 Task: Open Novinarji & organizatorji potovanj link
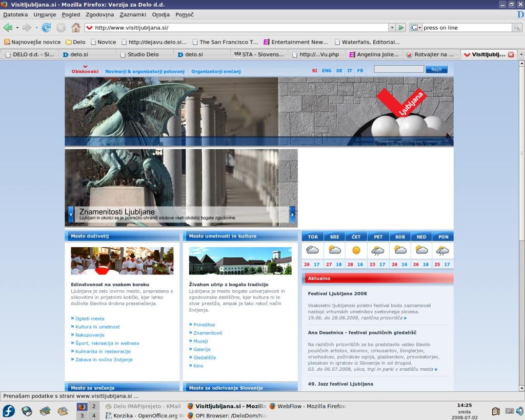click(145, 71)
